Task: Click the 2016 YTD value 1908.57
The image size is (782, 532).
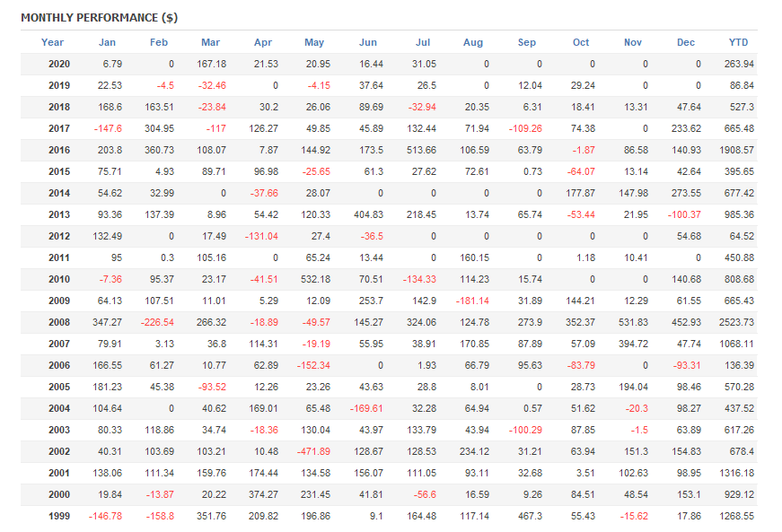Action: tap(736, 150)
